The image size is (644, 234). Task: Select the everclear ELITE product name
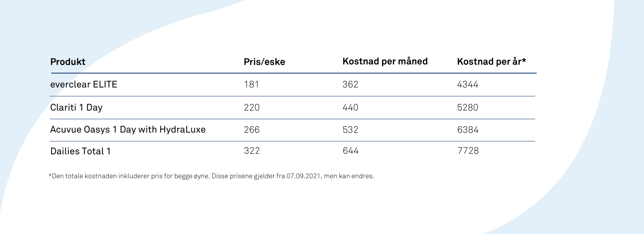click(x=84, y=84)
